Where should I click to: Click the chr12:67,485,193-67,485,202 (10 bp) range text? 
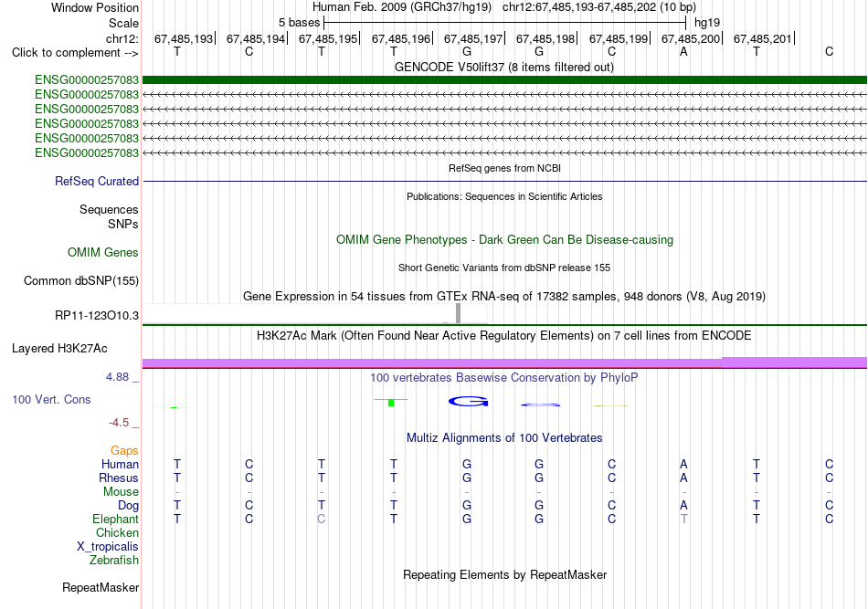point(599,7)
